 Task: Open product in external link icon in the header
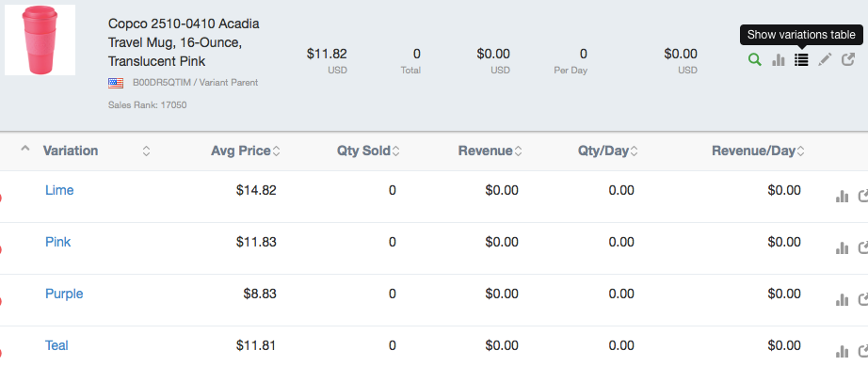[848, 59]
